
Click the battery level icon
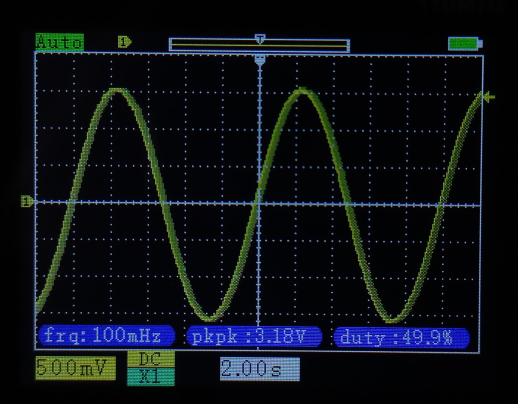coord(465,44)
